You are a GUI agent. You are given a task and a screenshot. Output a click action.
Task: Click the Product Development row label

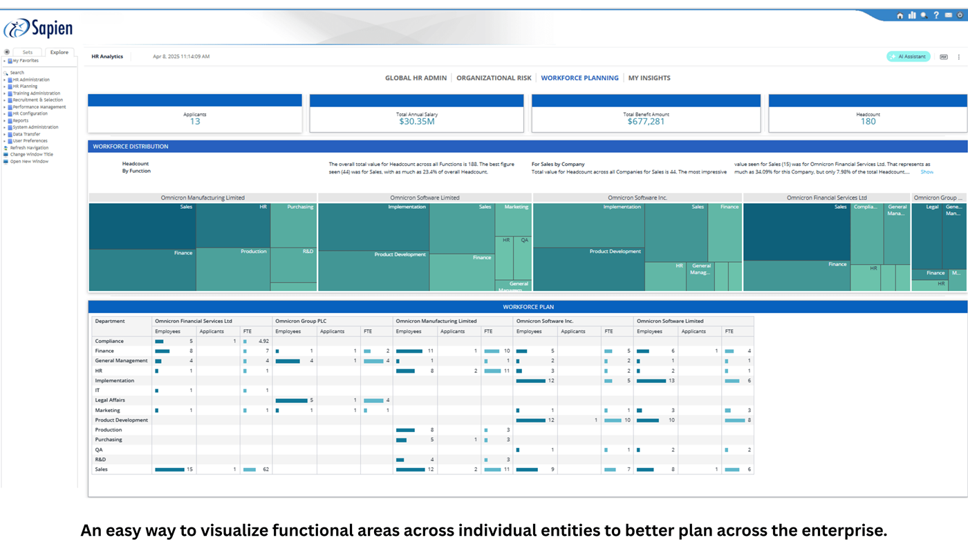point(122,420)
